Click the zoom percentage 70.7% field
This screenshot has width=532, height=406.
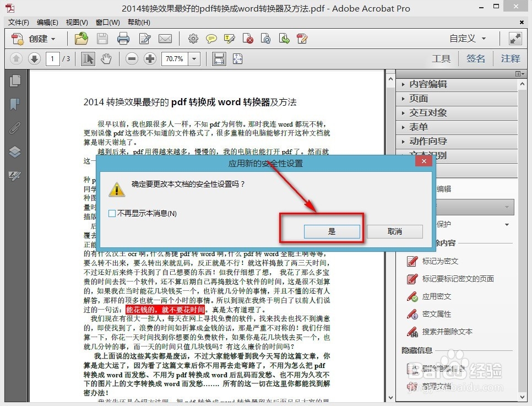(x=175, y=59)
